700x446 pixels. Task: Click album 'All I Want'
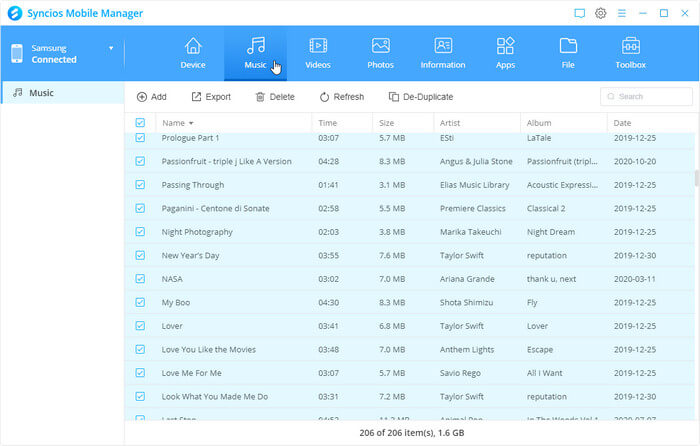tap(545, 373)
